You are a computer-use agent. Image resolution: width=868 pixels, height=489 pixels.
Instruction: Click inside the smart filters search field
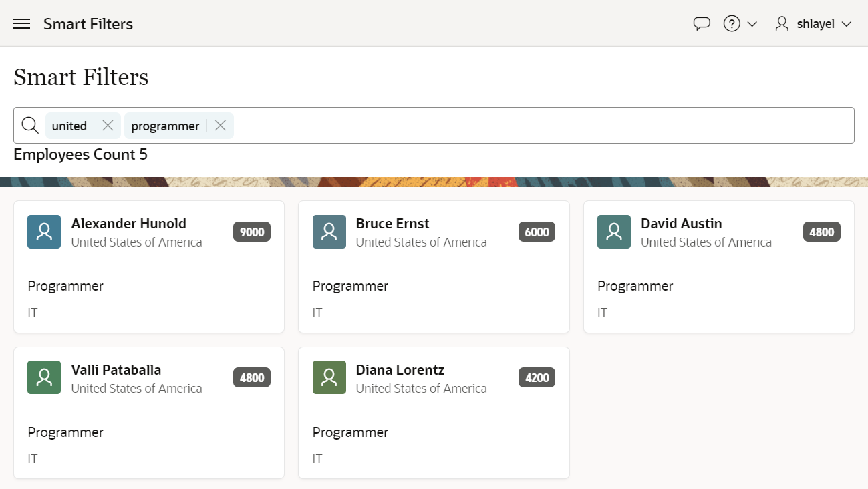click(x=535, y=126)
